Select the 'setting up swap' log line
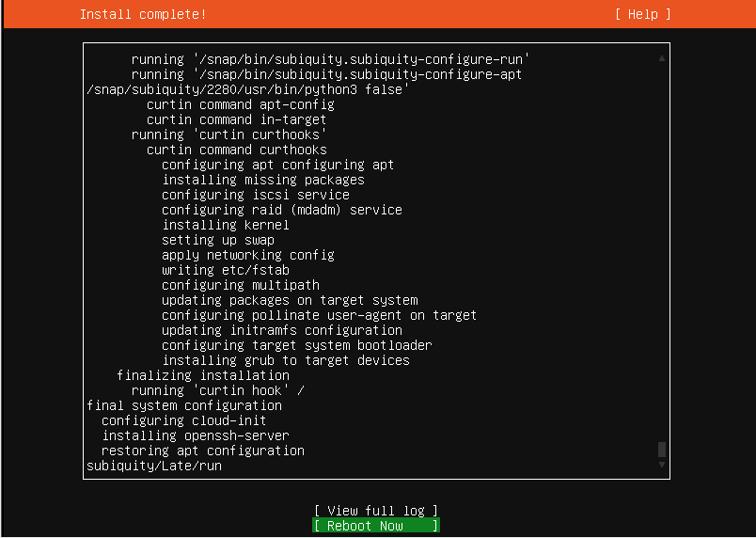 [x=218, y=240]
